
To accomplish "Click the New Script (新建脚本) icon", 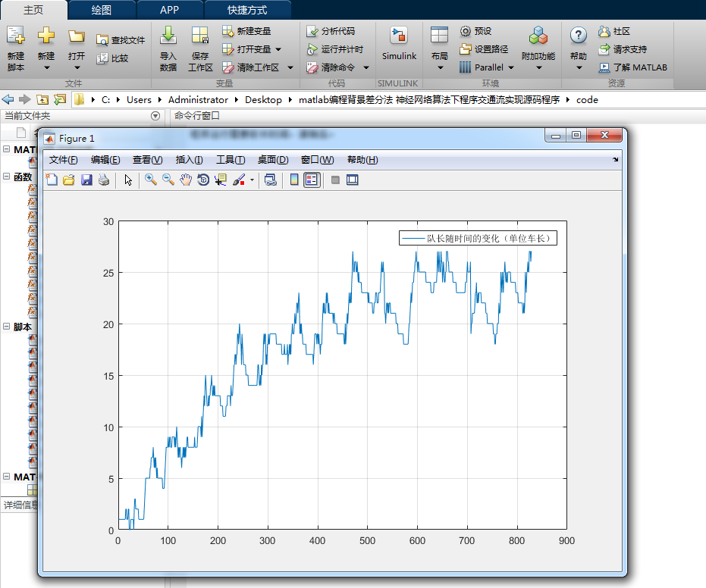I will click(x=16, y=36).
